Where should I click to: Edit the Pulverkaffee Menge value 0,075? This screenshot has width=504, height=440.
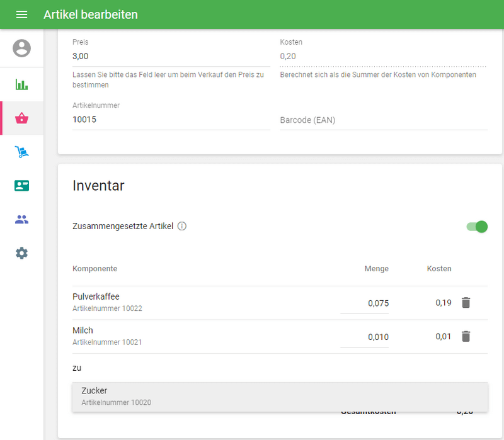(365, 303)
